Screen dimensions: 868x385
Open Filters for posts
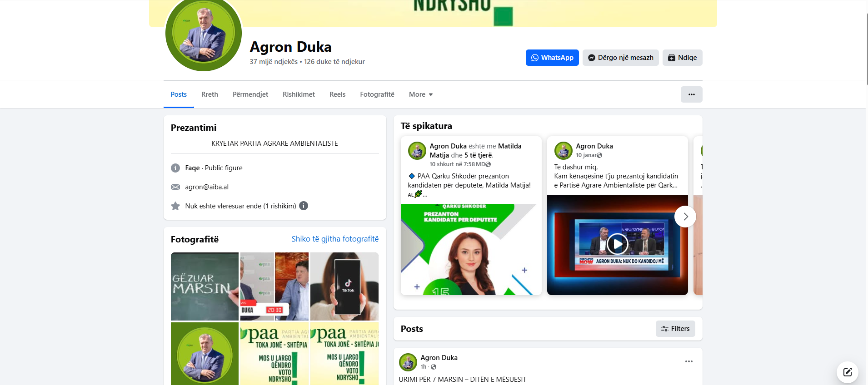point(675,329)
